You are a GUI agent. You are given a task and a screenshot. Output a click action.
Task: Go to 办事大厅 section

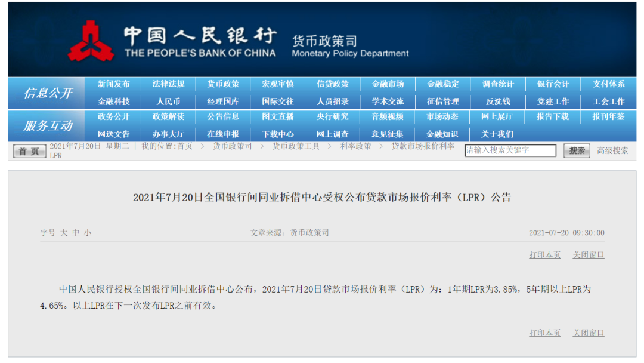[x=168, y=134]
